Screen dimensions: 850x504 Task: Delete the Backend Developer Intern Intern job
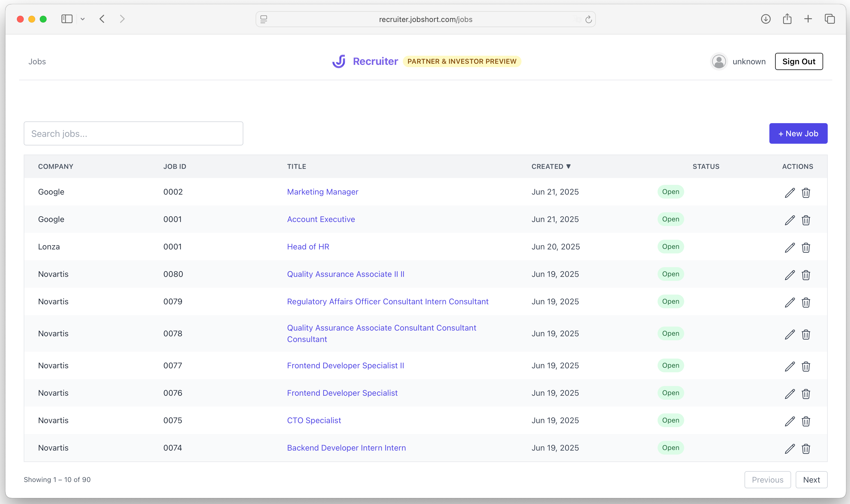[x=806, y=449]
